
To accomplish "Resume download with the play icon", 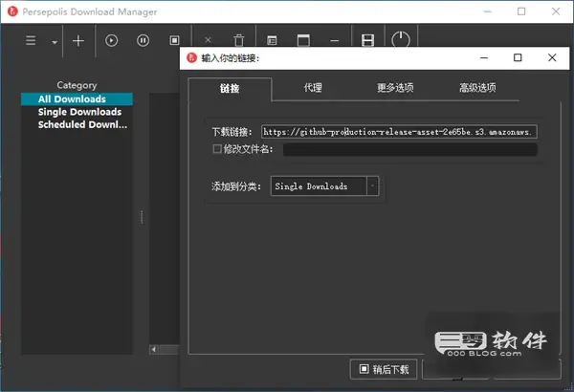I will pos(111,40).
